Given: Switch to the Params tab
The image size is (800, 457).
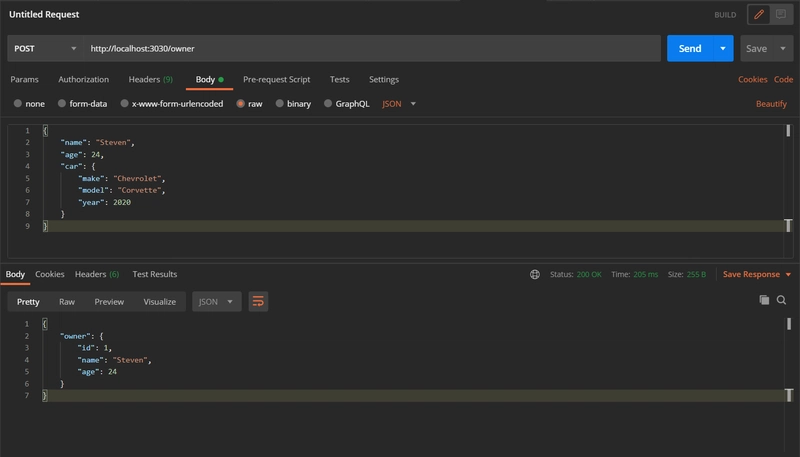Looking at the screenshot, I should pos(24,80).
